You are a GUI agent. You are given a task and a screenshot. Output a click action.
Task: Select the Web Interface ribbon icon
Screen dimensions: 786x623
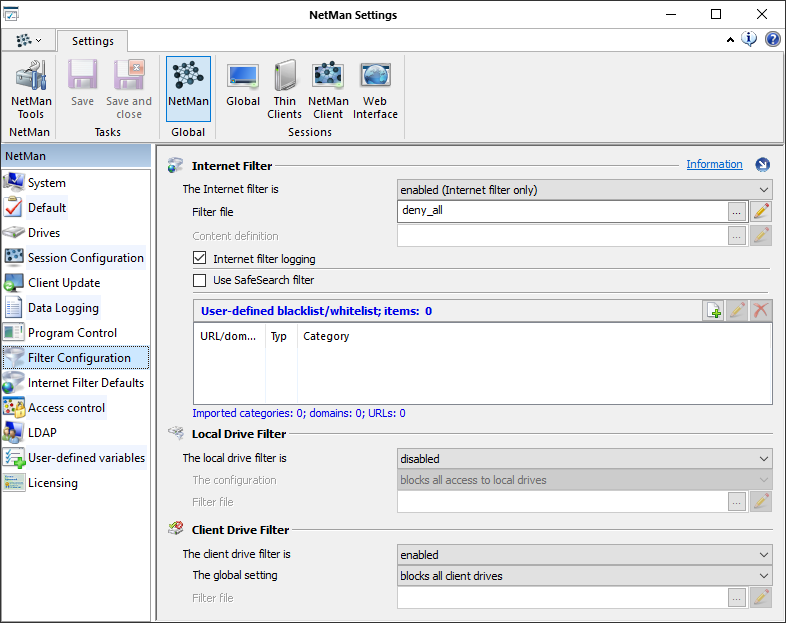(x=375, y=88)
